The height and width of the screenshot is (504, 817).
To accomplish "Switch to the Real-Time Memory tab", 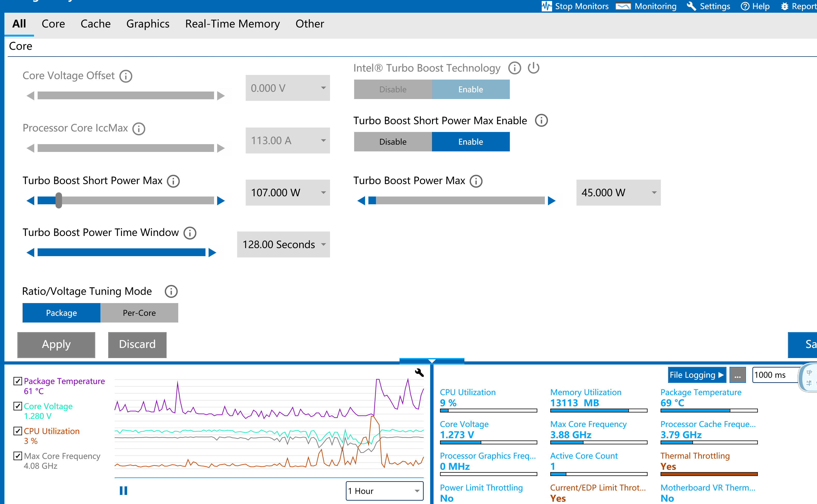I will (x=232, y=24).
